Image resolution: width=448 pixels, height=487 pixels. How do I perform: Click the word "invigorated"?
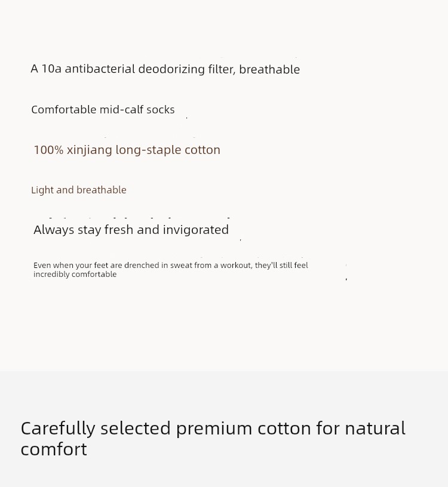point(195,230)
